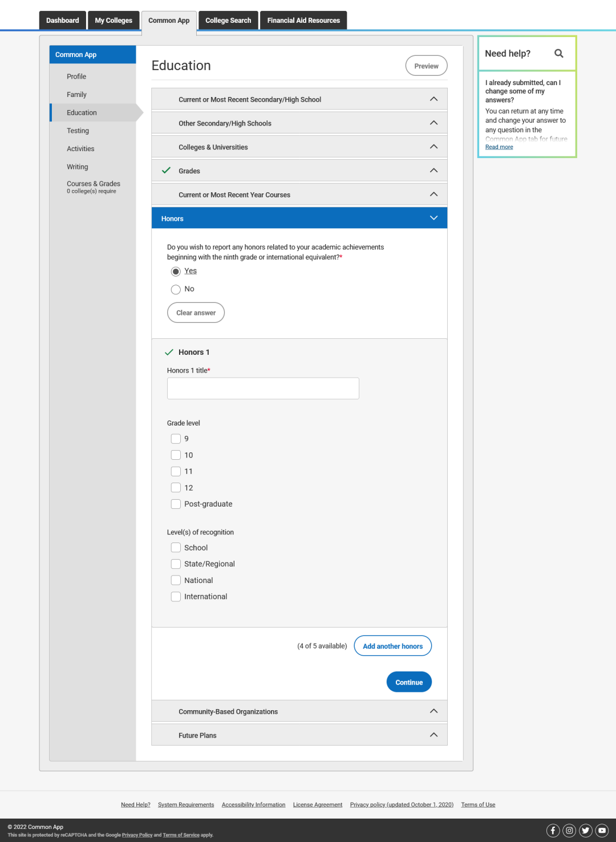Image resolution: width=616 pixels, height=842 pixels.
Task: Check grade level 10 checkbox
Action: [x=176, y=455]
